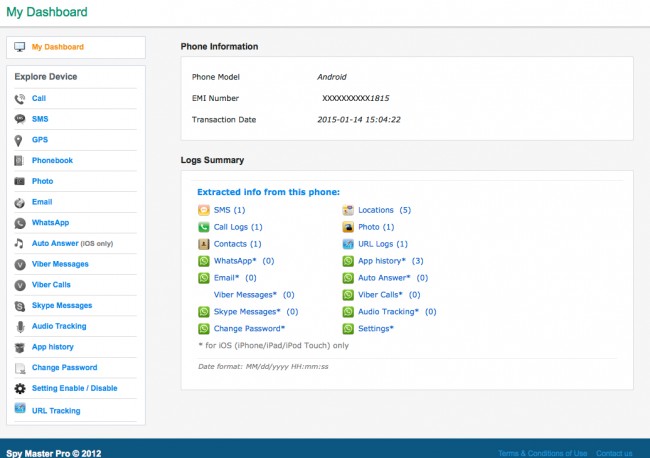This screenshot has width=650, height=458.
Task: Click the microphone icon for Audio Tracking
Action: (20, 327)
